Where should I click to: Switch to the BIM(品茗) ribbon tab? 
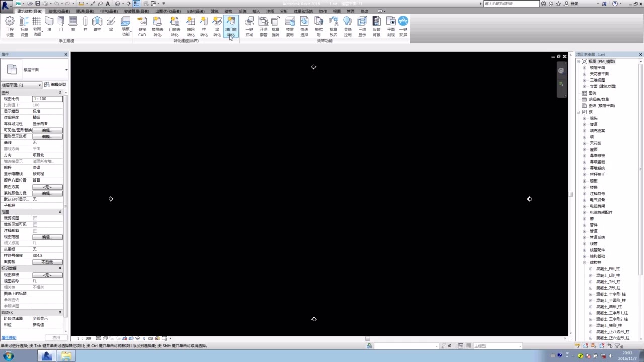[x=196, y=11]
